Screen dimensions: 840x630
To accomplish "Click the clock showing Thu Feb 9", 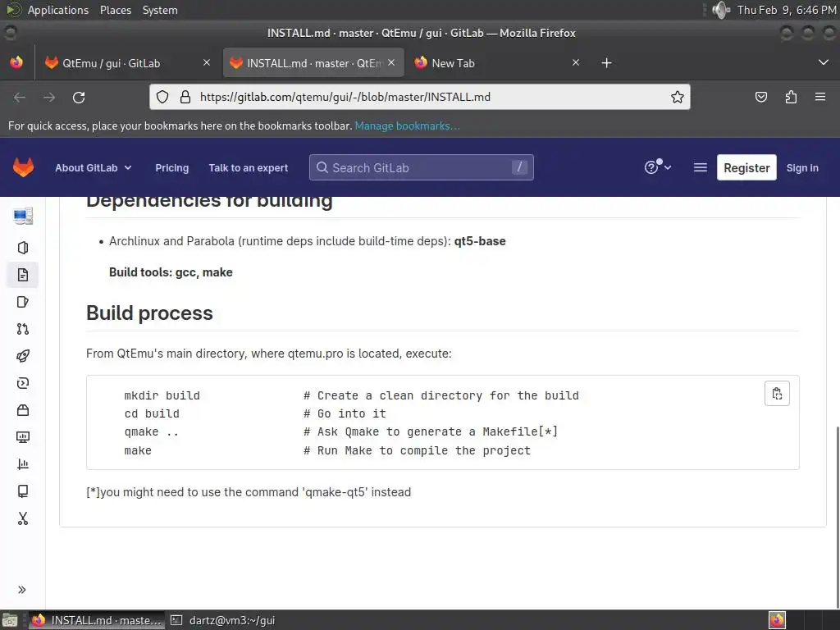I will point(786,10).
